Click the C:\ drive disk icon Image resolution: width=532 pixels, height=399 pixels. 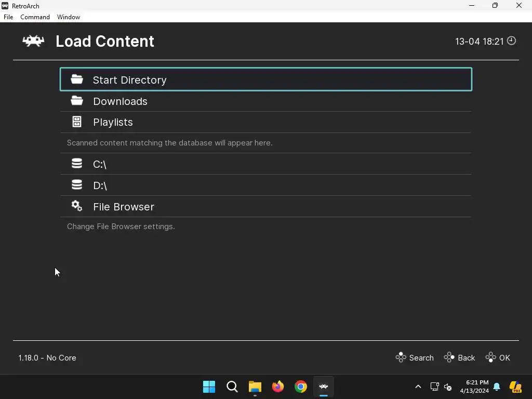coord(77,164)
